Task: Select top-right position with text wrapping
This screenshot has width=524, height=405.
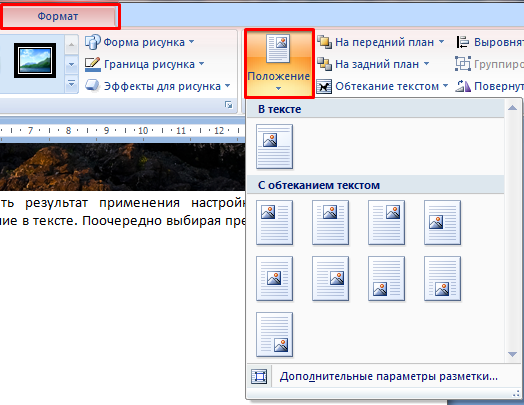Action: point(386,223)
